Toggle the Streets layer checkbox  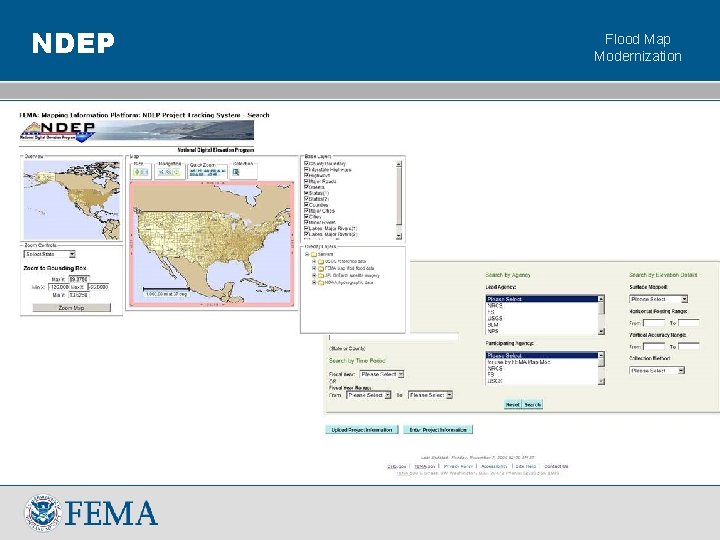tap(306, 187)
